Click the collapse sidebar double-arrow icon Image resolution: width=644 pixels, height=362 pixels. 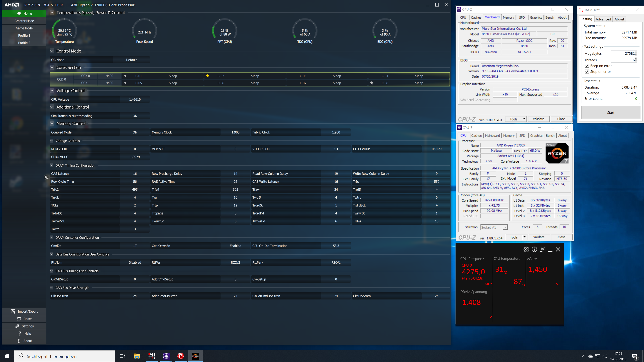(x=46, y=177)
